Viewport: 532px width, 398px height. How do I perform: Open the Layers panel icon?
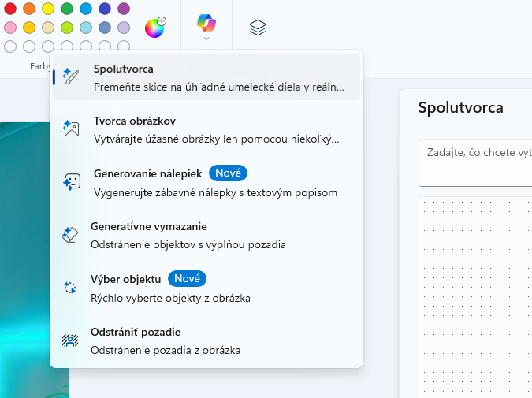258,28
